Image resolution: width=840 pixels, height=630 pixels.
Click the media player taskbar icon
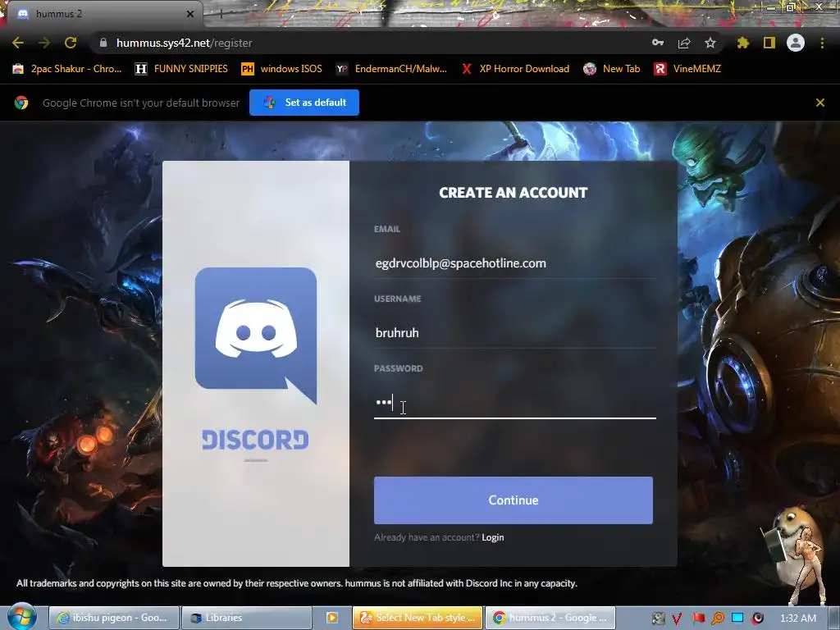tap(332, 618)
